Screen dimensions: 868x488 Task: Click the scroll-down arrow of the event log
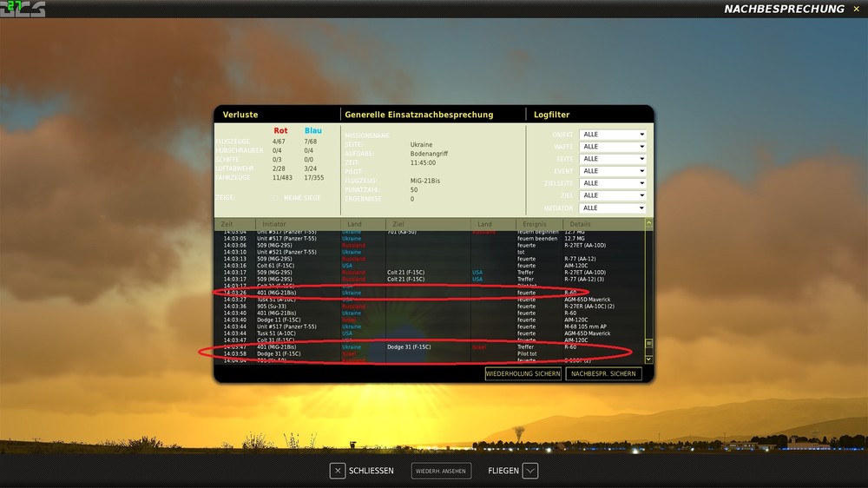coord(648,359)
